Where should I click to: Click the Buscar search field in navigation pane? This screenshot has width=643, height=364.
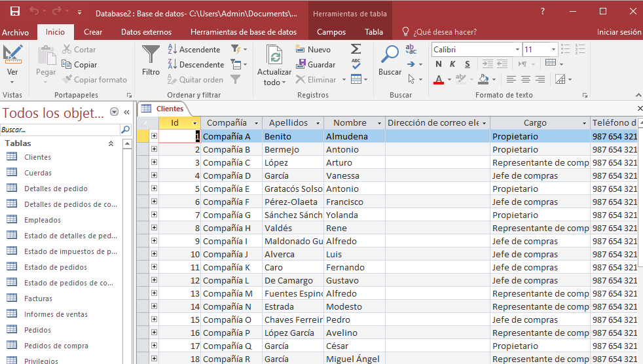pyautogui.click(x=60, y=130)
